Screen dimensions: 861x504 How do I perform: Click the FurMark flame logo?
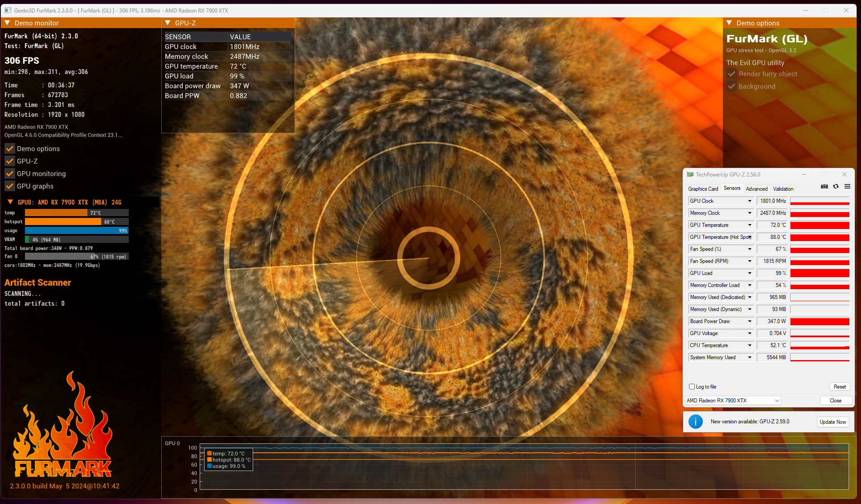[63, 425]
